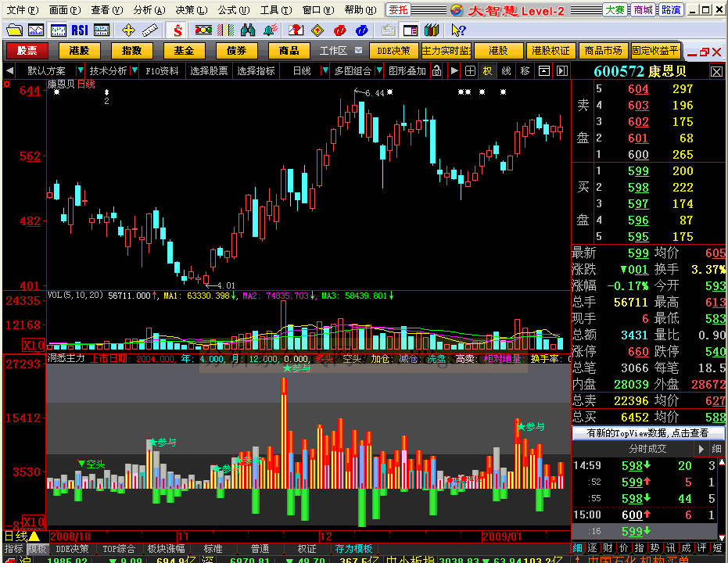Click the yellow diamond sign icon
This screenshot has height=563, width=728.
(x=317, y=30)
